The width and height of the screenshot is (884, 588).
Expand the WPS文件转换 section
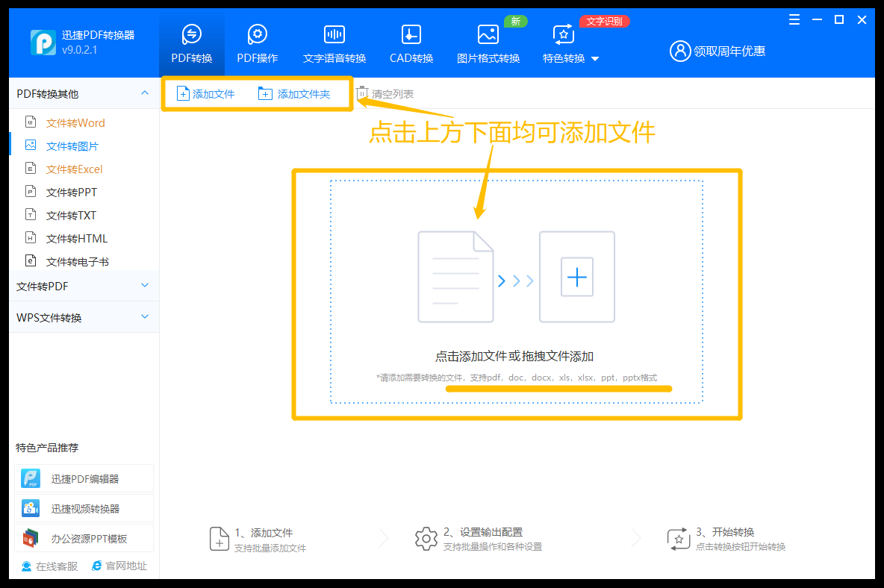pyautogui.click(x=144, y=316)
